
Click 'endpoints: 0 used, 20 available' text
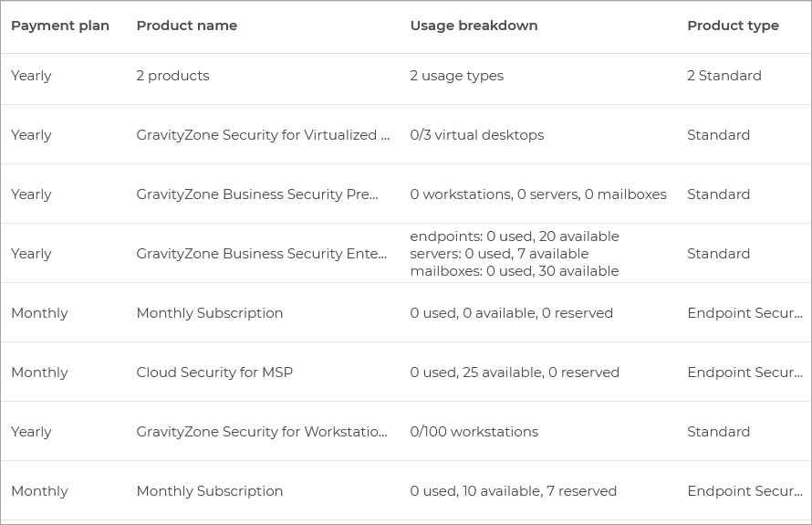coord(514,236)
